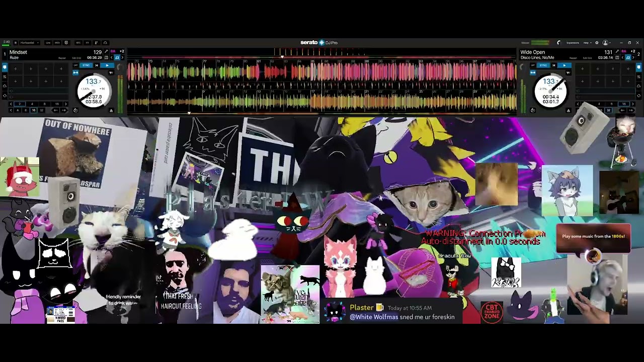Select the cue points tab on deck 2
644x362 pixels.
click(639, 67)
